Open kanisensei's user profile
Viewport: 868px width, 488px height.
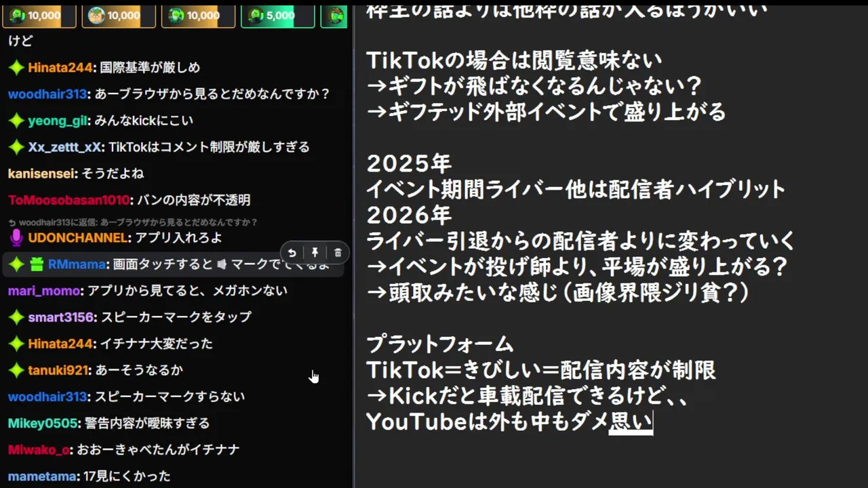pos(41,174)
